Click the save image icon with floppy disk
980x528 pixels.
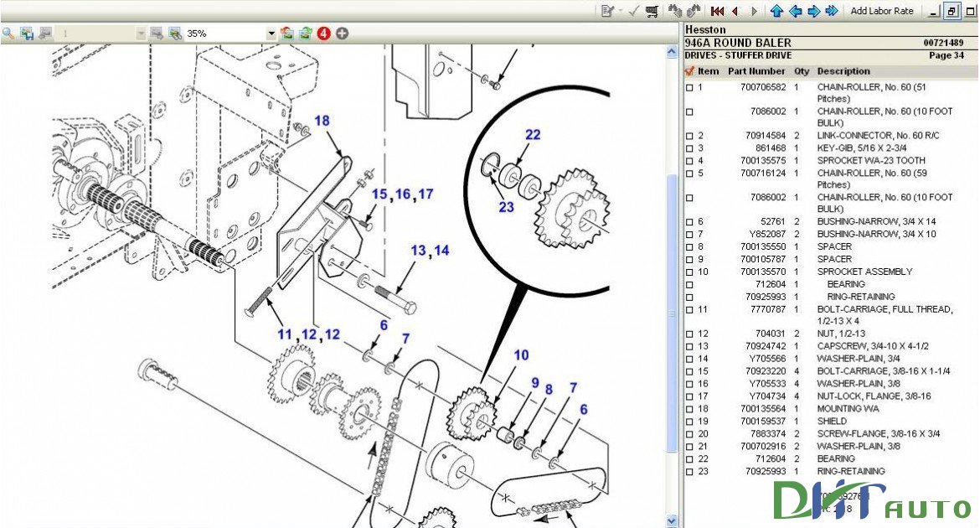[x=27, y=34]
